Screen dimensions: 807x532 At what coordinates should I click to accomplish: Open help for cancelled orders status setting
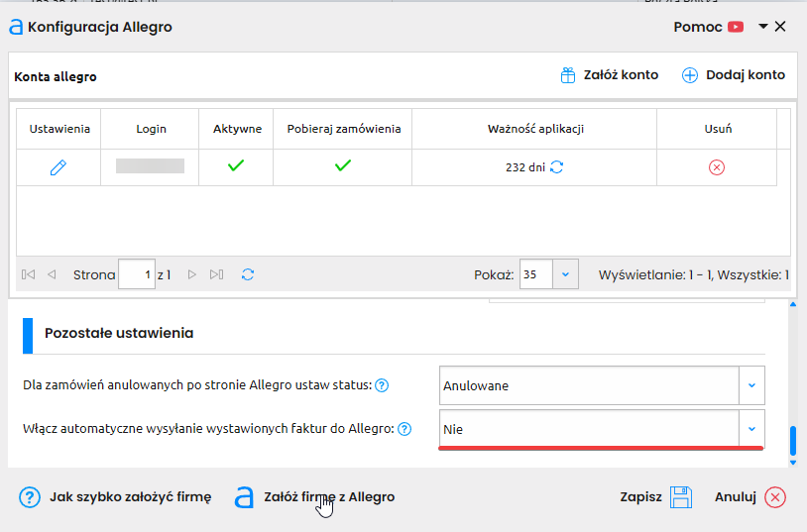pyautogui.click(x=382, y=385)
